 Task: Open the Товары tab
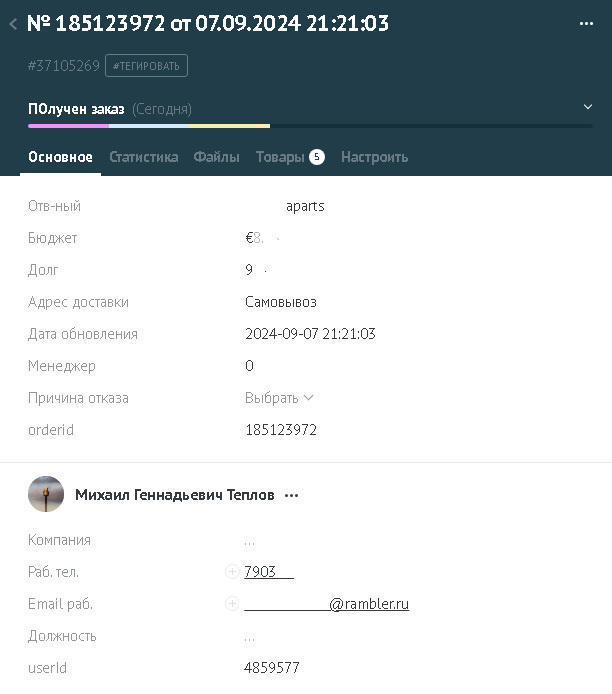coord(280,157)
